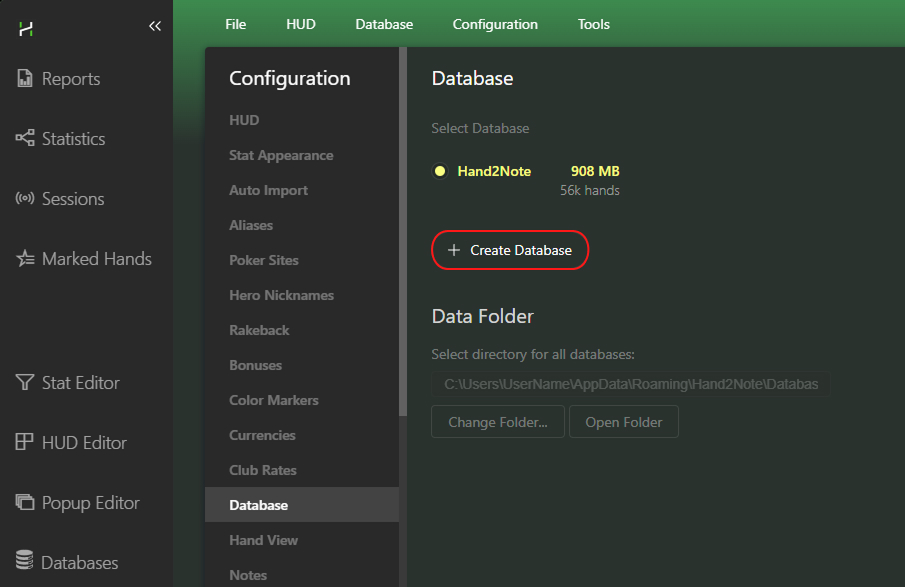Select HUD in Configuration list
This screenshot has width=905, height=587.
pos(302,120)
